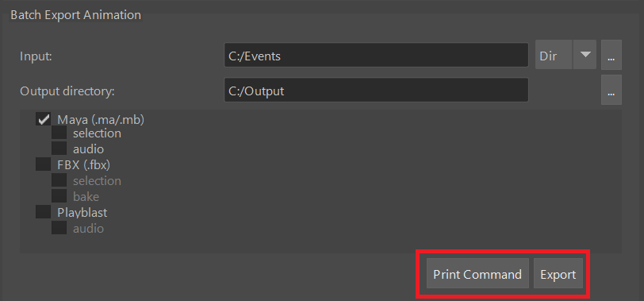Toggle the bake option under FBX
The width and height of the screenshot is (644, 301).
point(59,195)
